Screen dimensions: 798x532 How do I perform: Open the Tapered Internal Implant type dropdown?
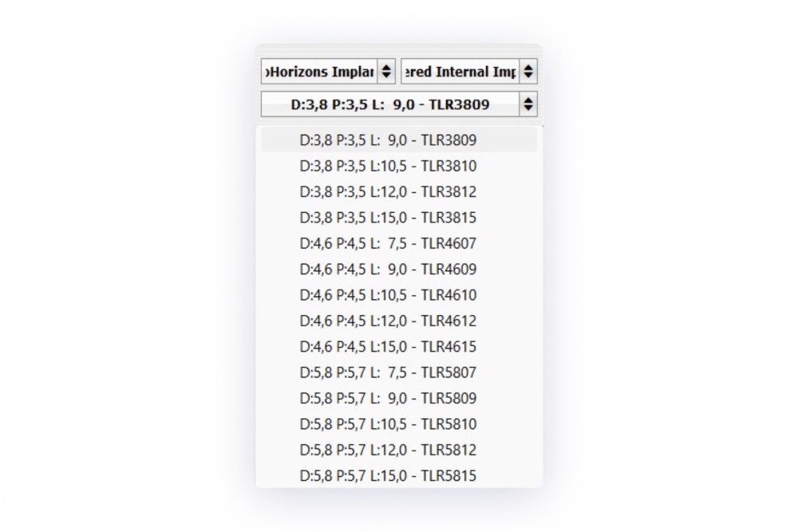pyautogui.click(x=469, y=71)
